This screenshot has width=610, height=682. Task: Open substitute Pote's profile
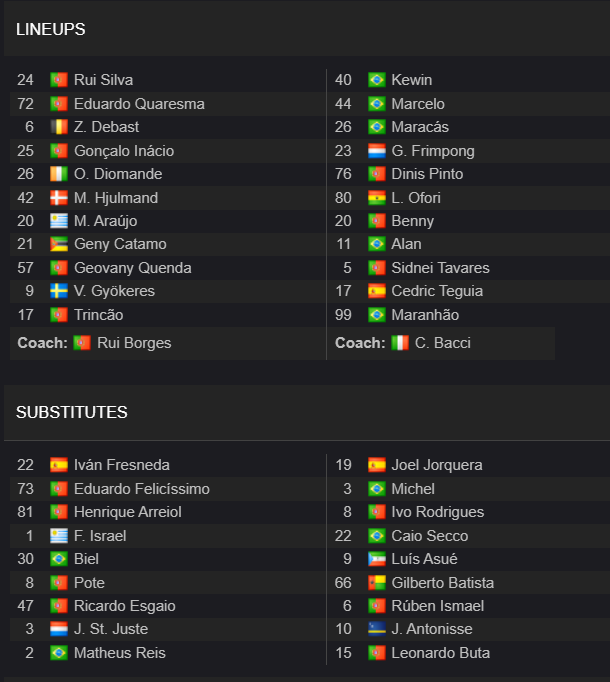pos(89,583)
